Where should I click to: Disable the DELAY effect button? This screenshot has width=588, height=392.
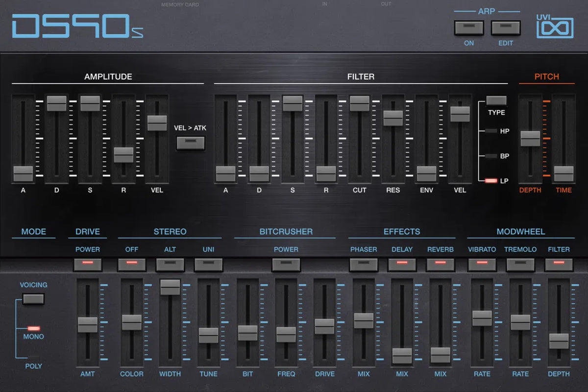tap(402, 265)
